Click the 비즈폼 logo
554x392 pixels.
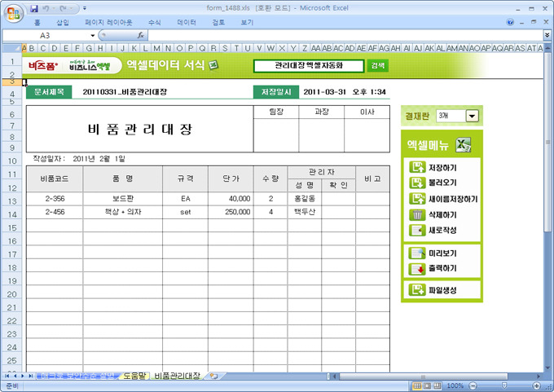42,66
